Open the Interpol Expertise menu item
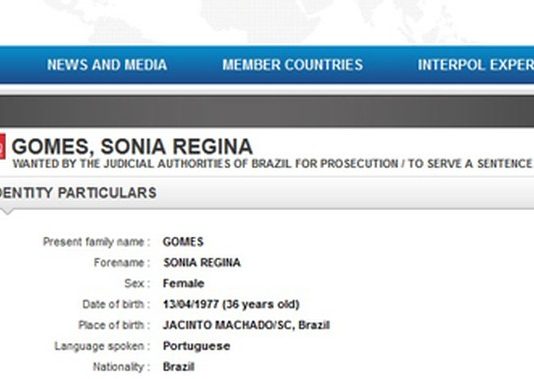Viewport: 534px width, 379px height. tap(476, 65)
